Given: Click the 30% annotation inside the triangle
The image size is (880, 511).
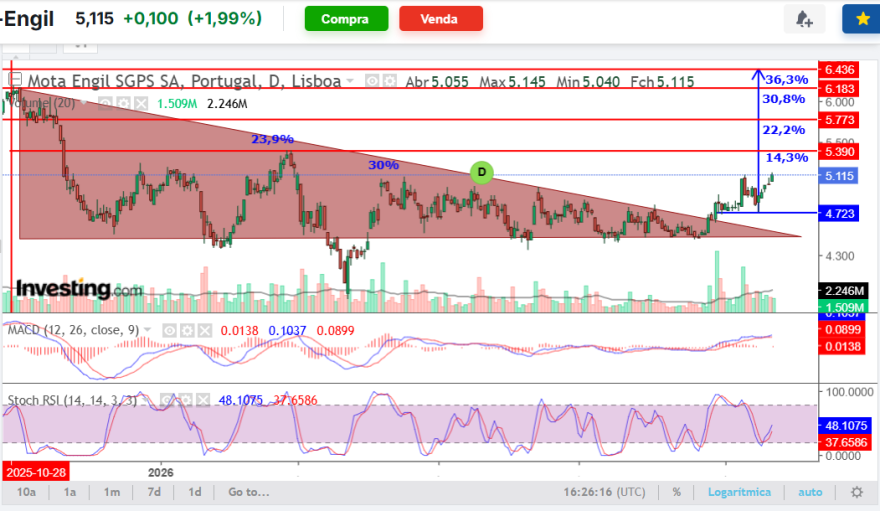Looking at the screenshot, I should pos(383,165).
